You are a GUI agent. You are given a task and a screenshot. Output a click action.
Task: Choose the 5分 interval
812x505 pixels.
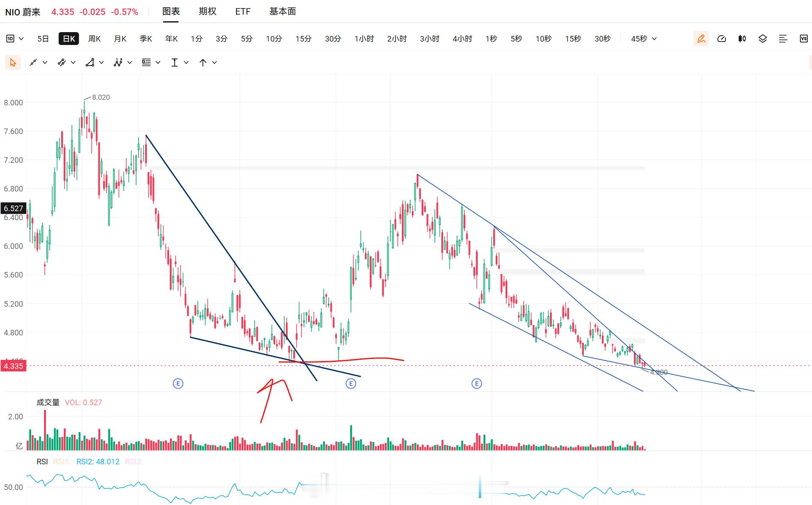coord(247,39)
